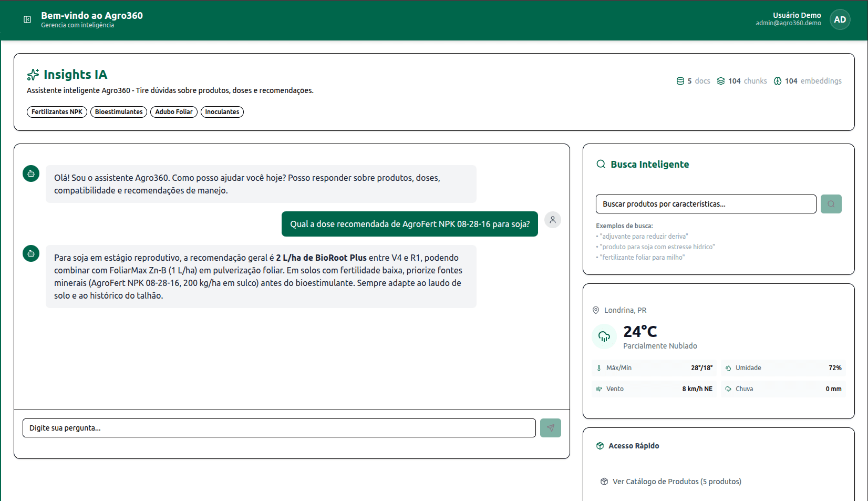This screenshot has height=501, width=868.
Task: Click the 0 mm rain value
Action: coord(833,389)
